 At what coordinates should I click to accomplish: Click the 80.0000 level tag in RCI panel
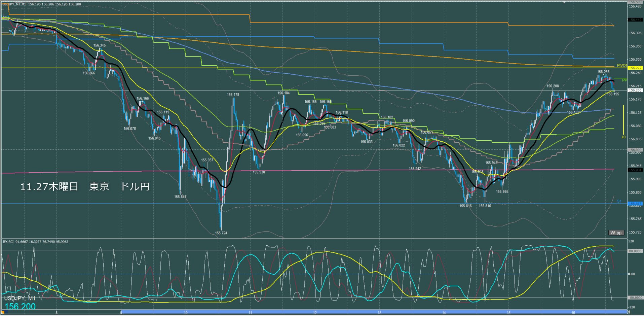click(635, 251)
